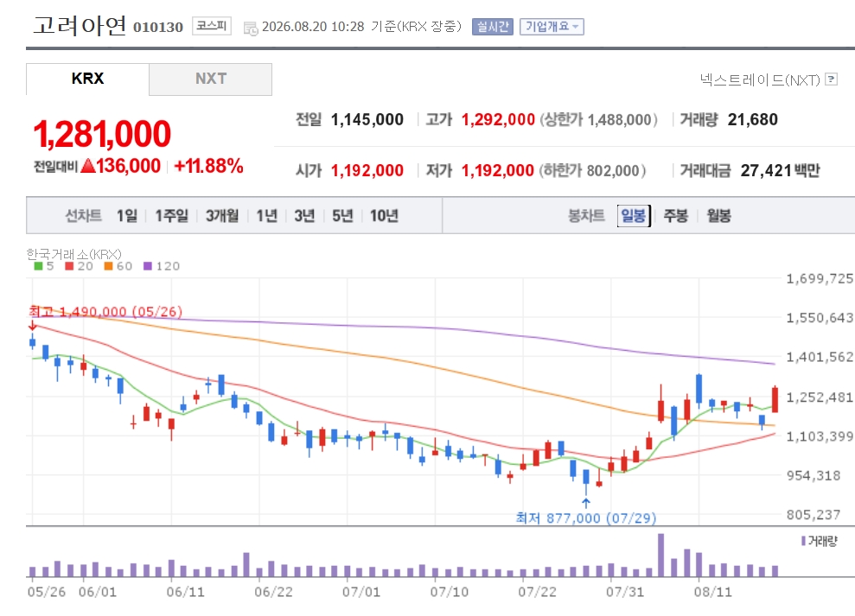The width and height of the screenshot is (855, 616).
Task: Select the 1주일 line chart period
Action: 171,216
